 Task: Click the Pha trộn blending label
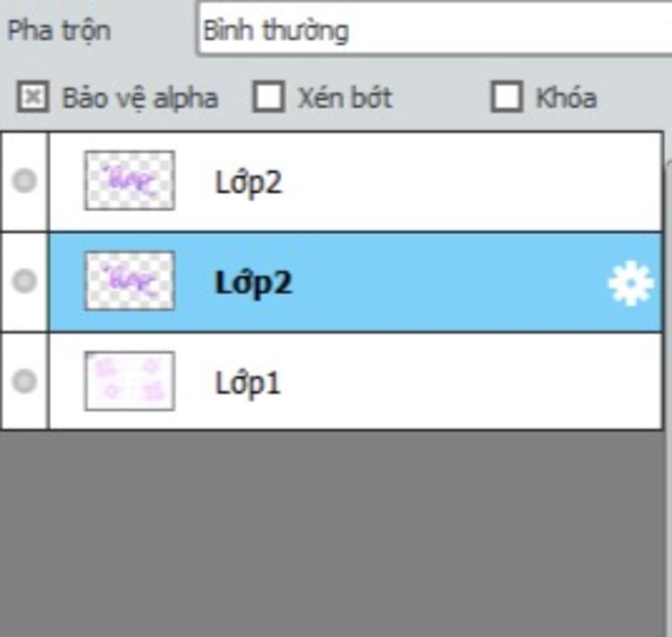tap(59, 31)
